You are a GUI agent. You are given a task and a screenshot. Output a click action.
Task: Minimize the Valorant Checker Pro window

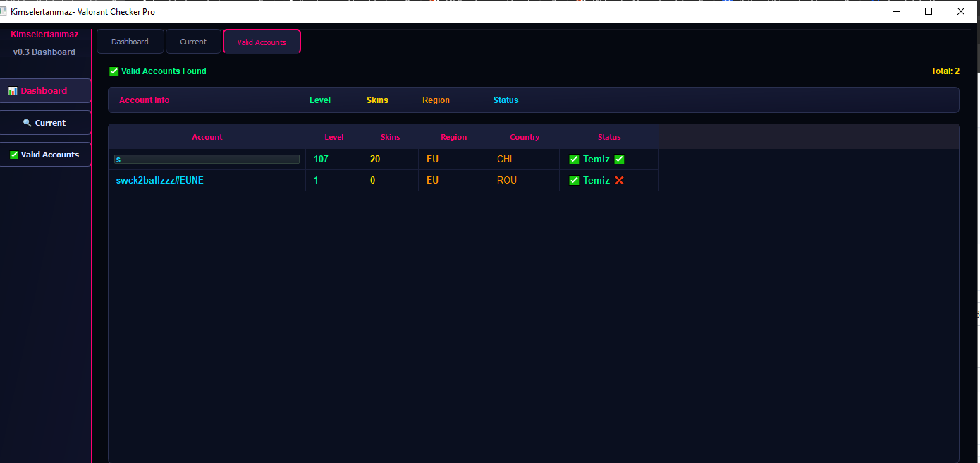tap(896, 12)
